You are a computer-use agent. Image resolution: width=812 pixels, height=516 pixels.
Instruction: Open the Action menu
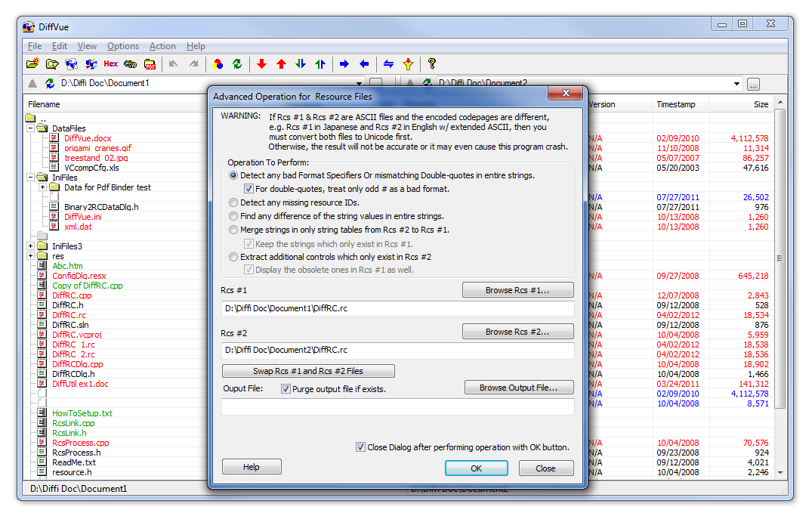point(162,46)
